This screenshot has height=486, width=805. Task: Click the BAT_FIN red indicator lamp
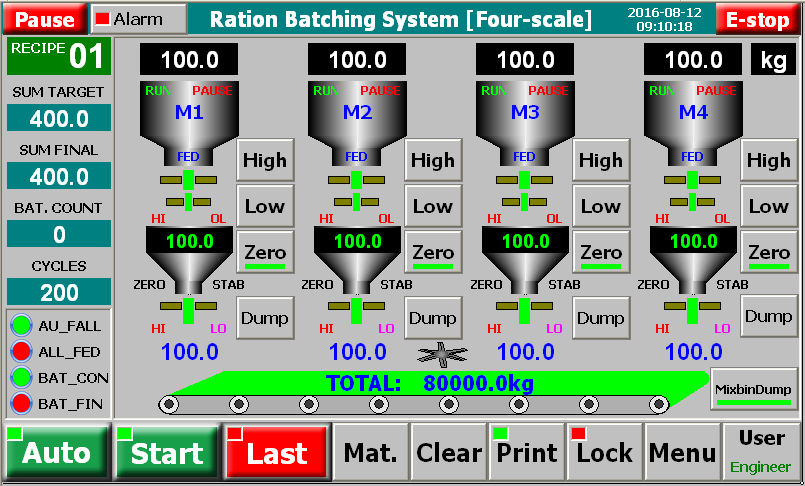point(23,404)
